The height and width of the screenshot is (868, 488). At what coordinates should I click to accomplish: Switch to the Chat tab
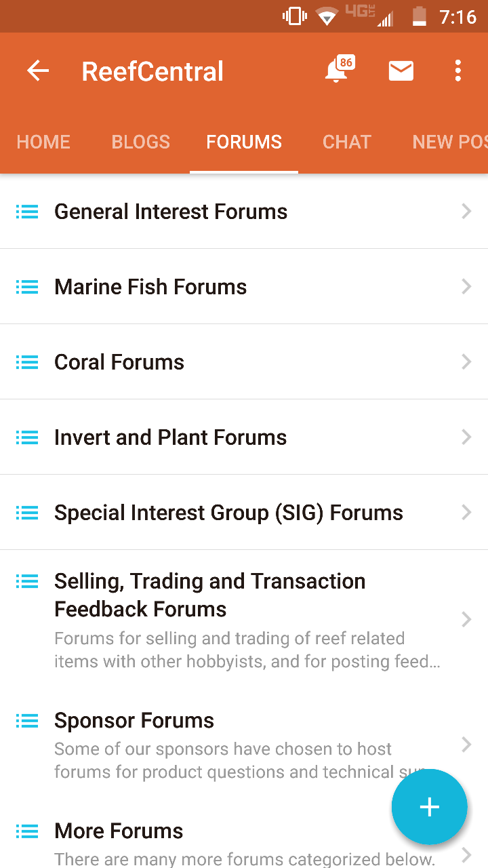346,142
